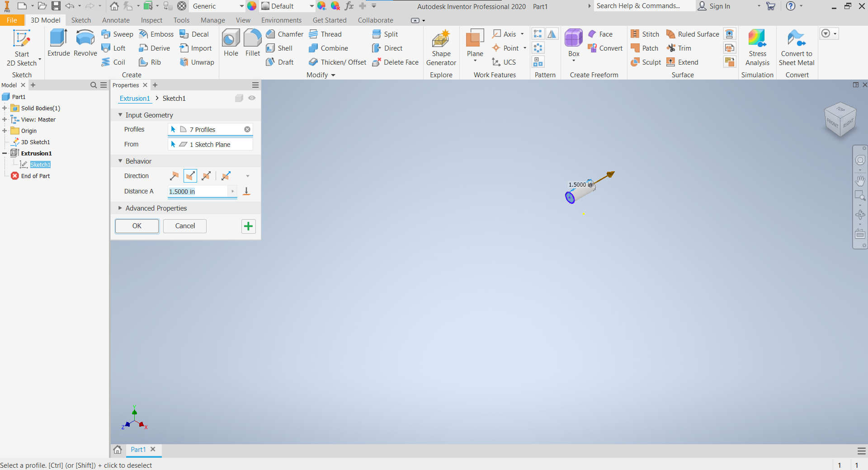Apply and create new extrusion

point(248,226)
